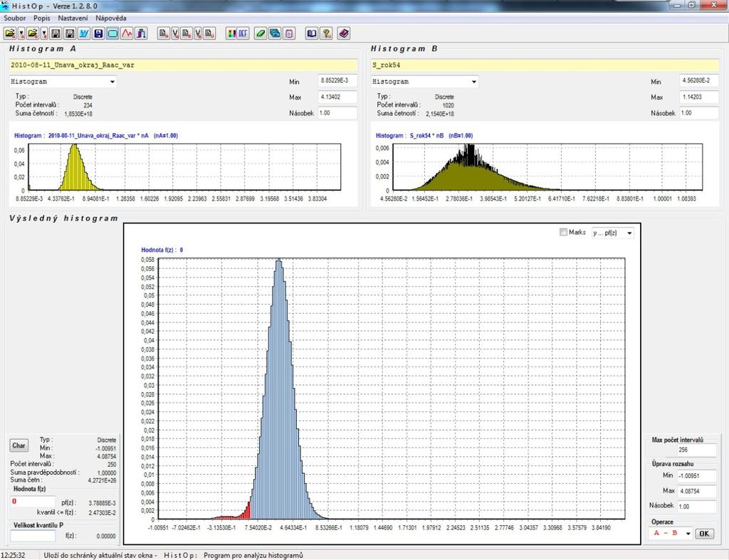
Task: Click the pink clipboard toolbar icon
Action: [x=289, y=33]
